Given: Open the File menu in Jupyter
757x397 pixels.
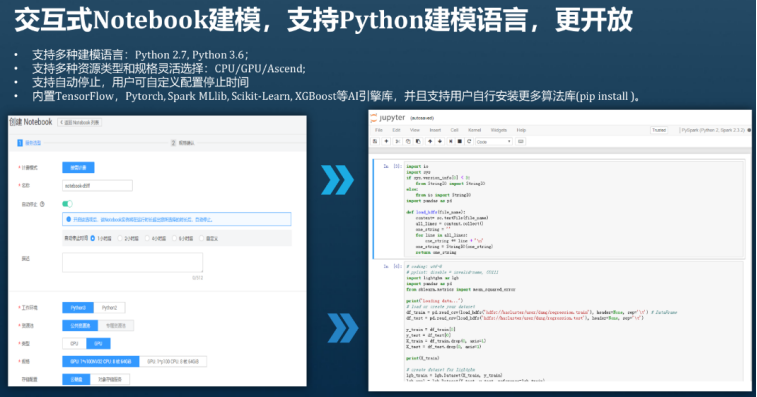Looking at the screenshot, I should click(379, 130).
